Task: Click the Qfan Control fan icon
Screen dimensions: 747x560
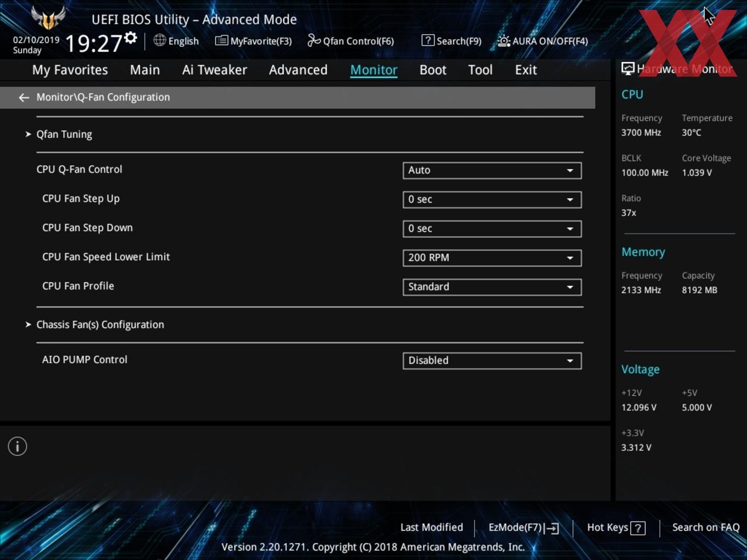Action: (x=314, y=41)
